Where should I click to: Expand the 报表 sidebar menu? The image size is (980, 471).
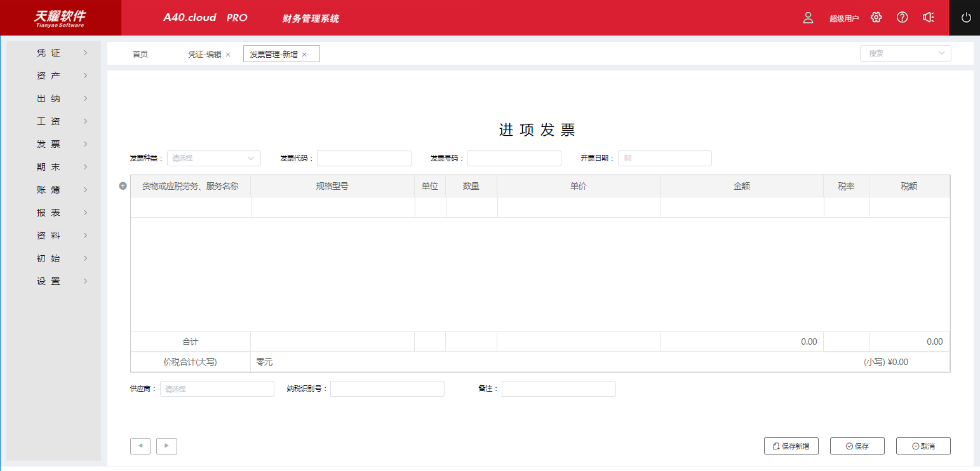tap(53, 213)
